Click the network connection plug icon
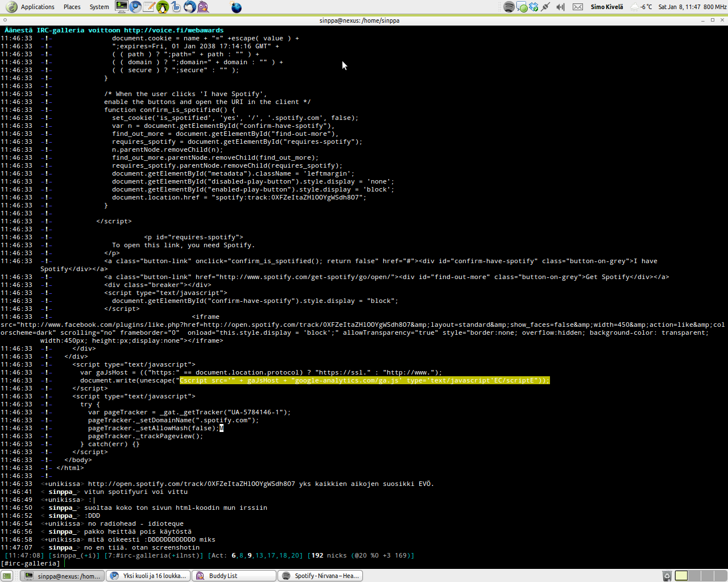This screenshot has width=728, height=582. [546, 7]
